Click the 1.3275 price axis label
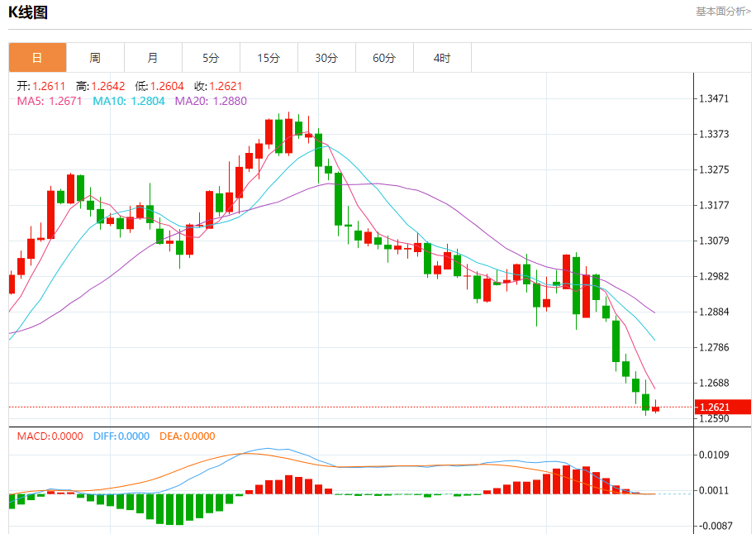756x534 pixels. (714, 169)
